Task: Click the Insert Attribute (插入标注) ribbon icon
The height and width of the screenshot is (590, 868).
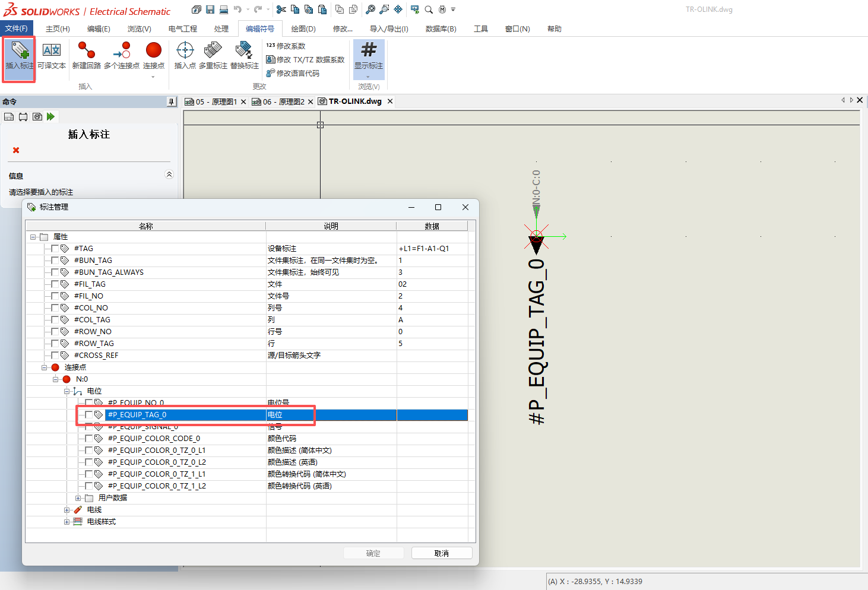Action: tap(20, 52)
